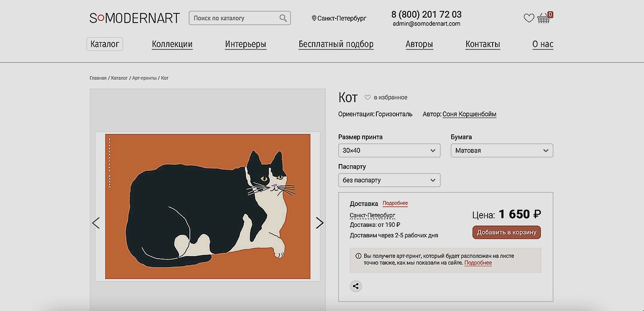Click Доставим через 2-5 рабочих дня text

394,235
